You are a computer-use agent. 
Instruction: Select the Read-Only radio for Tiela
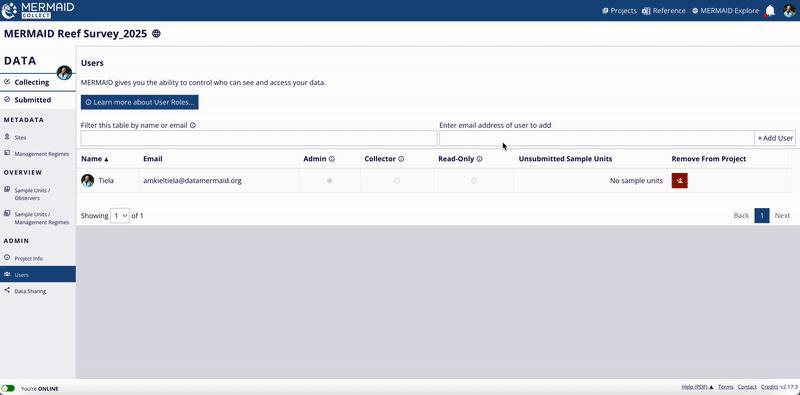[474, 181]
